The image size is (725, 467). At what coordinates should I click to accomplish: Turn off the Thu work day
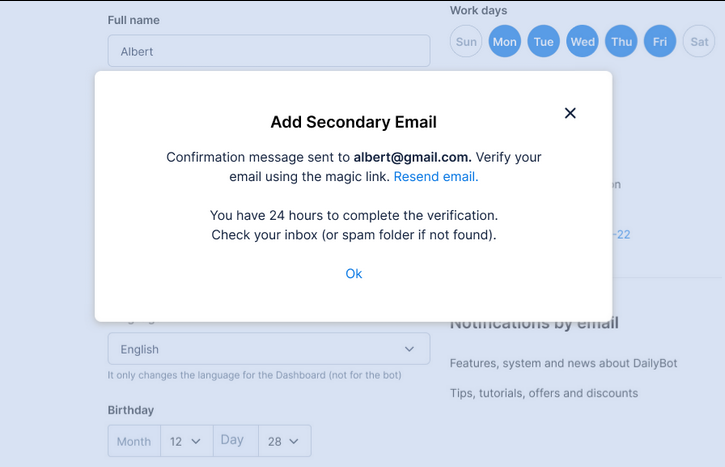pyautogui.click(x=622, y=42)
